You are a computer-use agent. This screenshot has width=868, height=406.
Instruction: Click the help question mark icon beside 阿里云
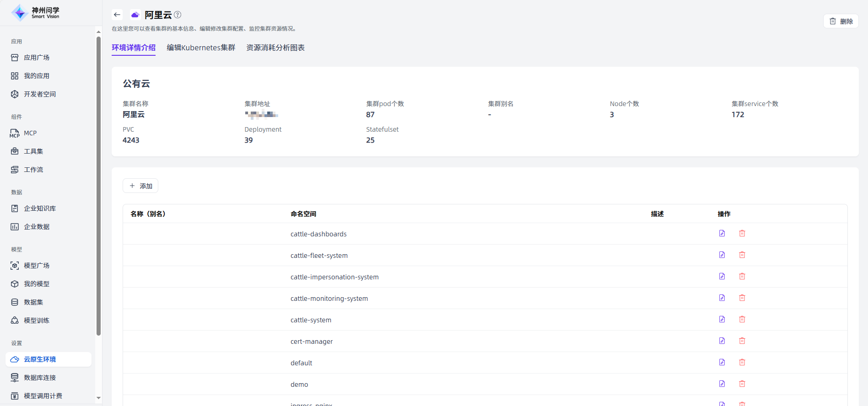(178, 15)
